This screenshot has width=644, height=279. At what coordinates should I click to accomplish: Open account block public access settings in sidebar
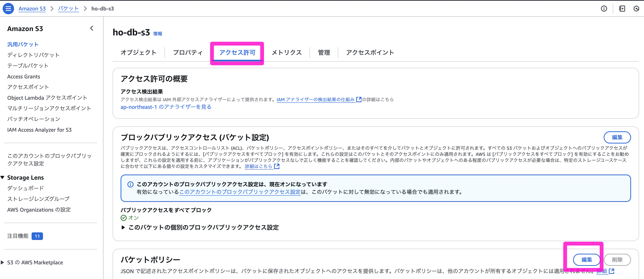point(49,160)
